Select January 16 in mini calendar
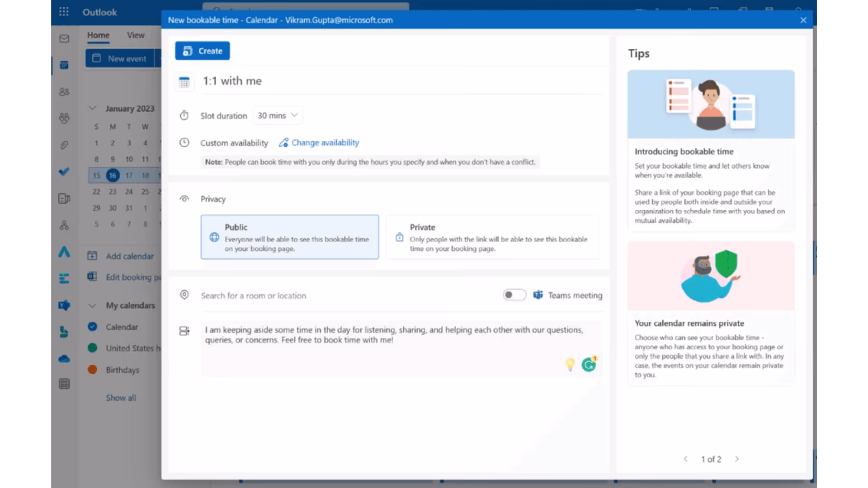The height and width of the screenshot is (488, 868). click(x=113, y=175)
